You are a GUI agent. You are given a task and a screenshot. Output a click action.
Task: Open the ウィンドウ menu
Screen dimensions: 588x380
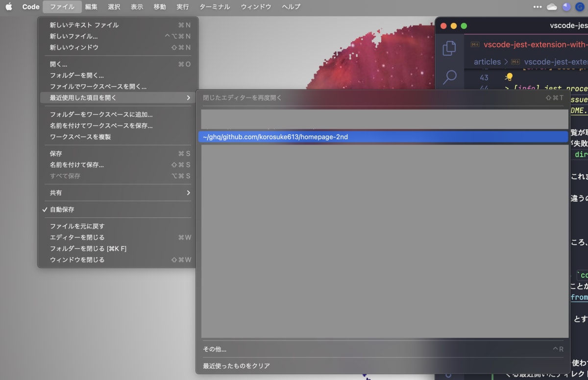point(256,7)
